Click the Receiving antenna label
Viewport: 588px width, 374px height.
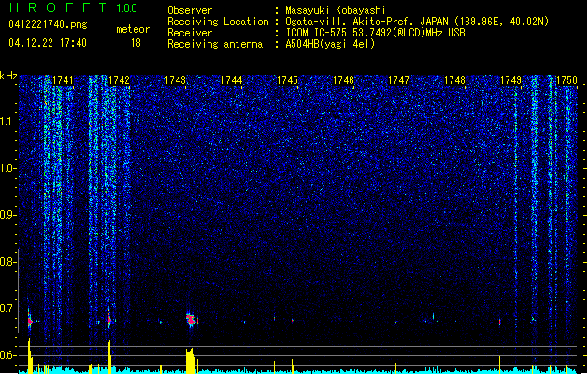[x=215, y=44]
